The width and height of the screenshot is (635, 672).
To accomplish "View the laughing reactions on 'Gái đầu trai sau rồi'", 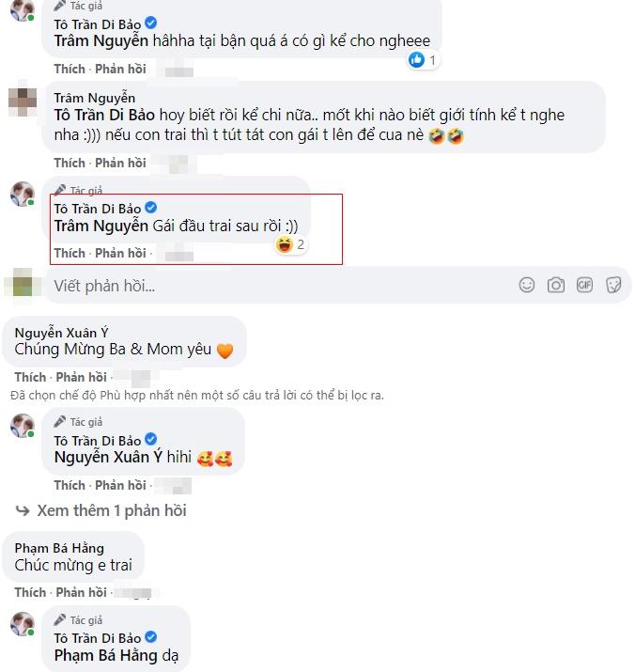I will pos(290,245).
